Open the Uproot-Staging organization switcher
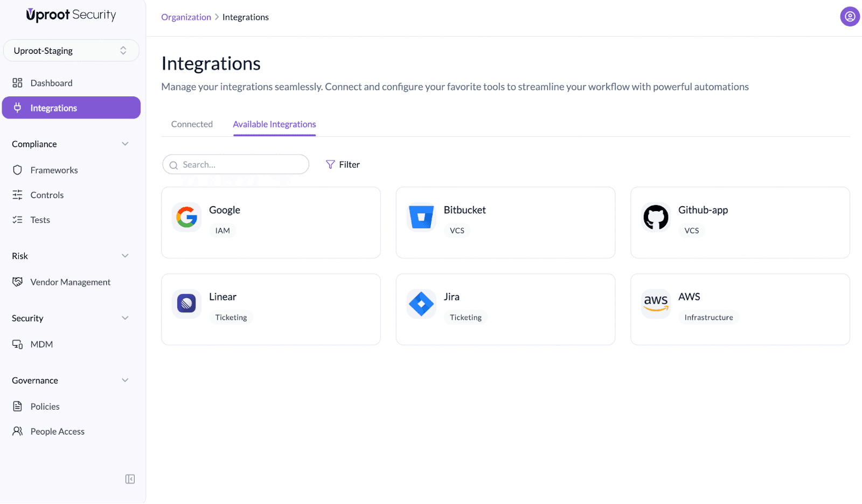This screenshot has width=862, height=504. click(x=71, y=51)
